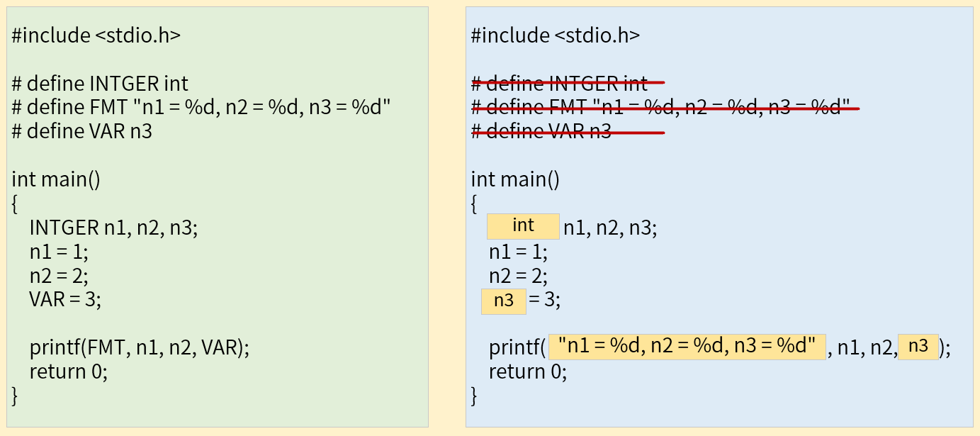The width and height of the screenshot is (980, 436).
Task: Click the 'printf(FMT, n1, n2, VAR);' line
Action: 140,347
